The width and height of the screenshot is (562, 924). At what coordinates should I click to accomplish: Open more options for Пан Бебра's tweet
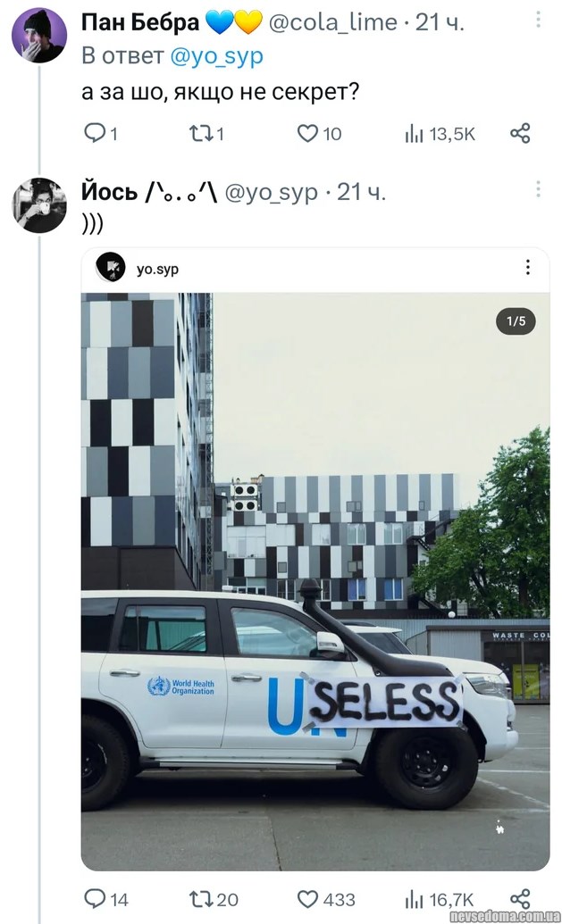(x=538, y=20)
